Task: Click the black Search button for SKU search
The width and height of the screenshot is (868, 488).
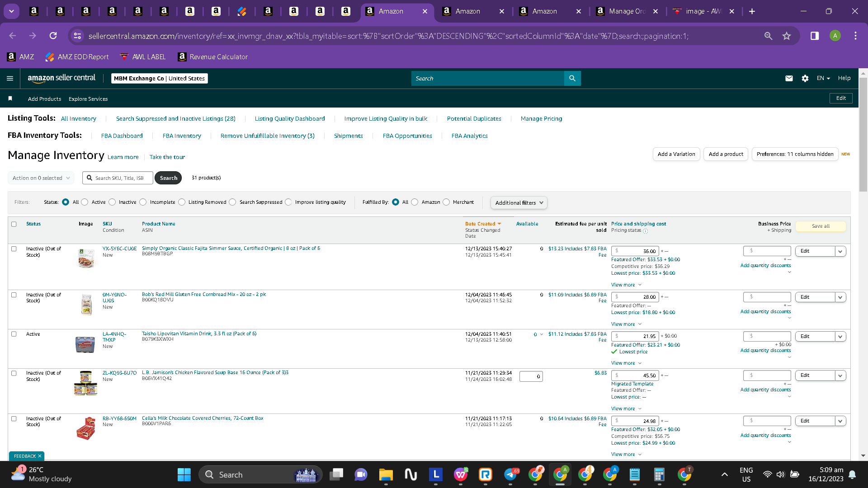Action: pos(168,178)
